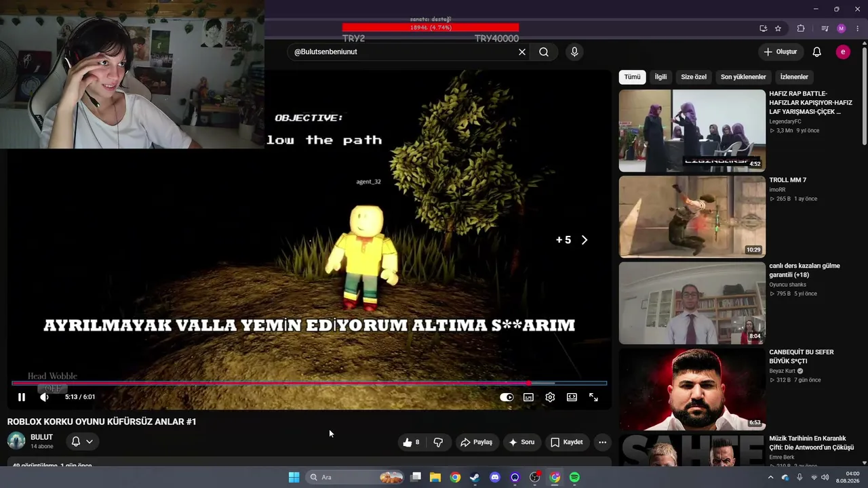Click video title ROBLOX KORKU OYUNU
This screenshot has width=868, height=488.
click(102, 422)
